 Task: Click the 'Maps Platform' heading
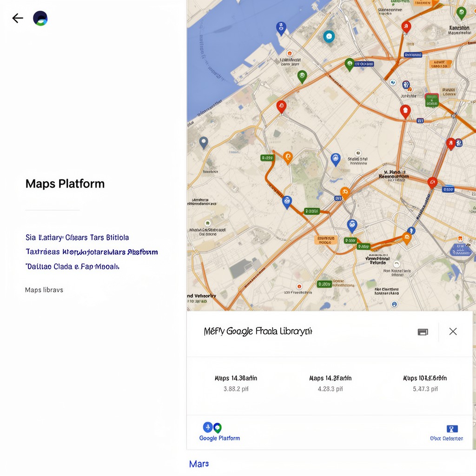65,184
